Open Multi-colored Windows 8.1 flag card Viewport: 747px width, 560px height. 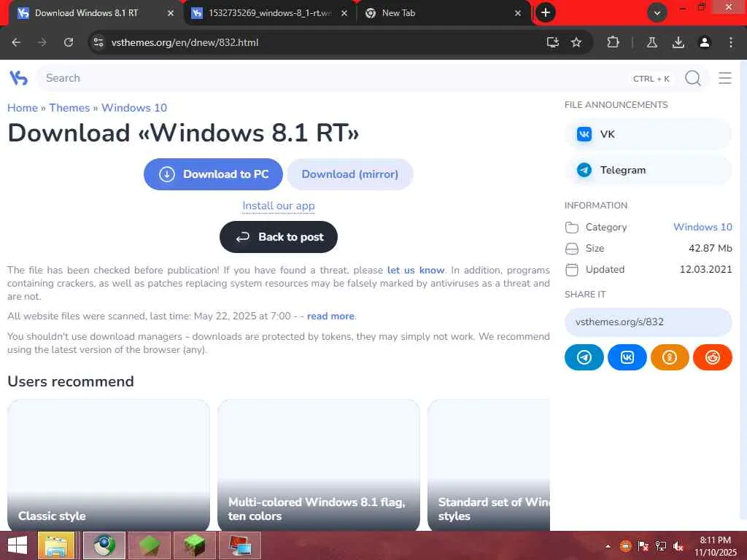pos(319,465)
